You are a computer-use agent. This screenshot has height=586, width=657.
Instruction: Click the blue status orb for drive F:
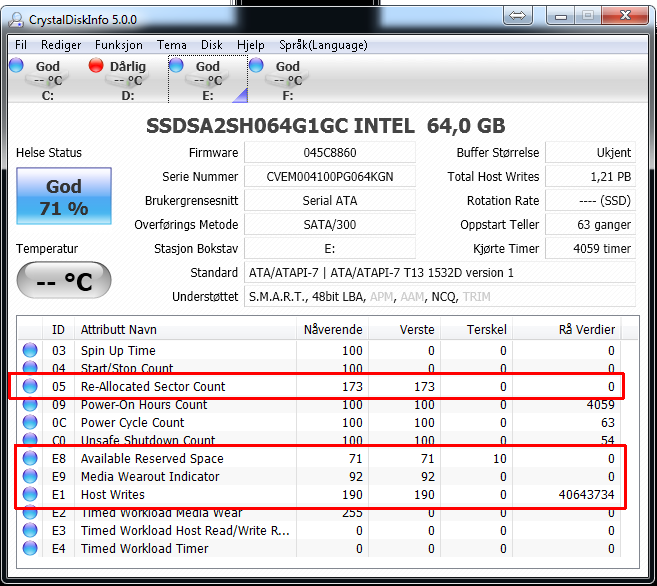(256, 65)
